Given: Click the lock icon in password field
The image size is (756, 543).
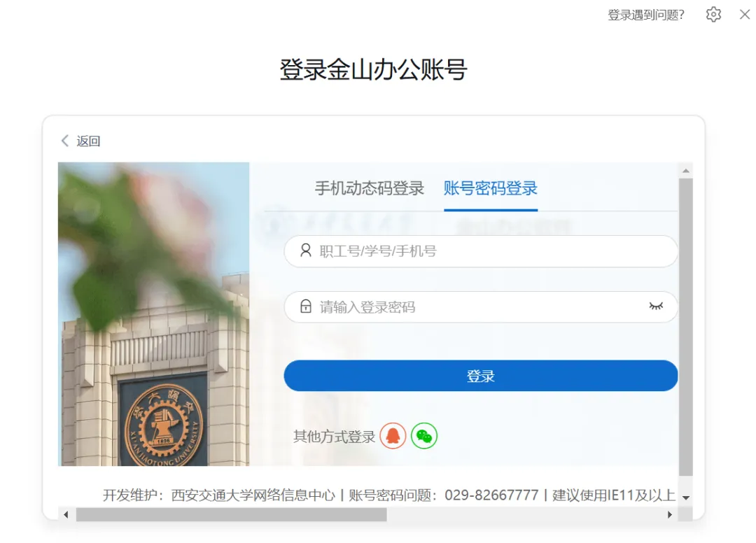Looking at the screenshot, I should [x=306, y=306].
